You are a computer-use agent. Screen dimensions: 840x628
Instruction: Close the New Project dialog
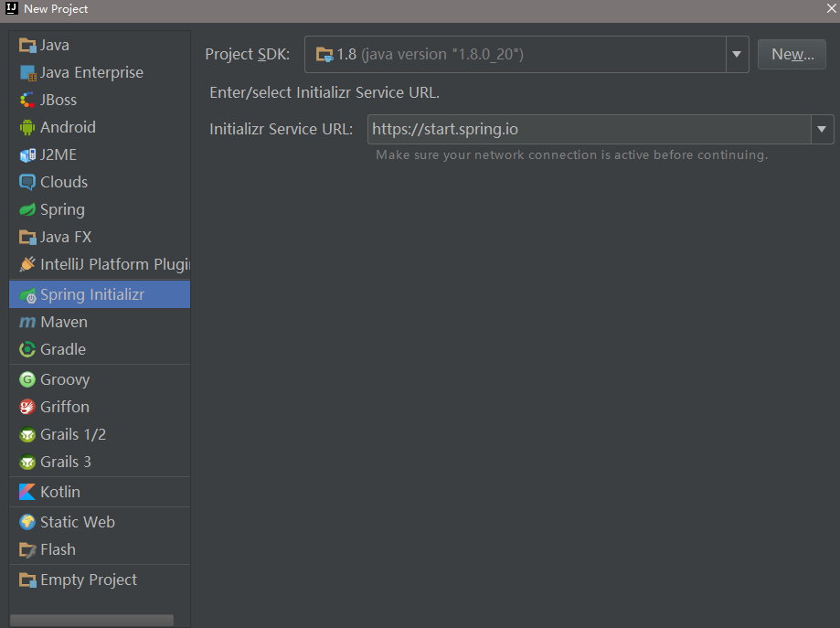831,8
